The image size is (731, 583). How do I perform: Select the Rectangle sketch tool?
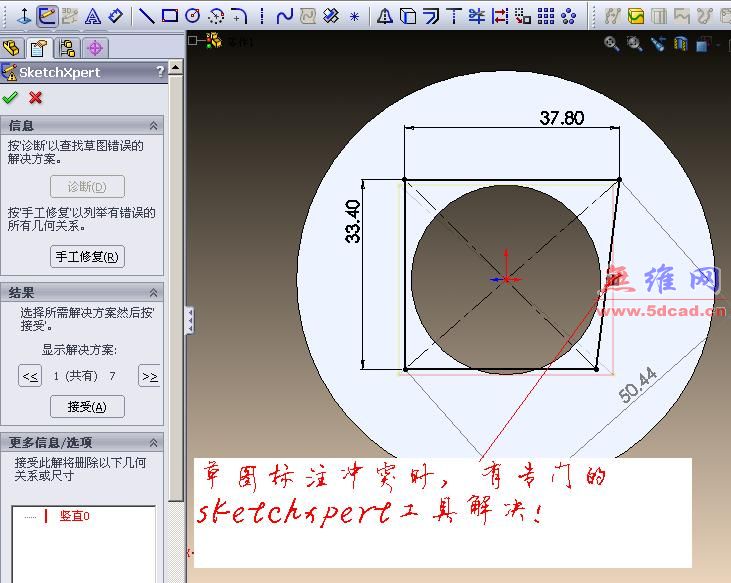tap(170, 16)
